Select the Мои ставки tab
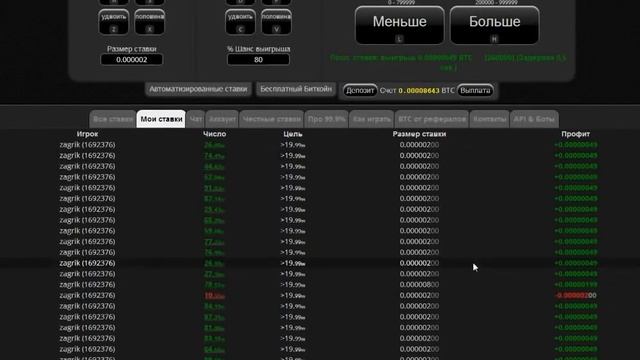 click(x=161, y=119)
